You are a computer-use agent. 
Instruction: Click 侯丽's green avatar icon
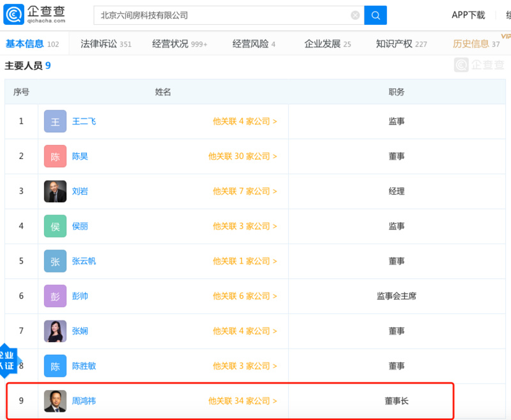pos(55,226)
